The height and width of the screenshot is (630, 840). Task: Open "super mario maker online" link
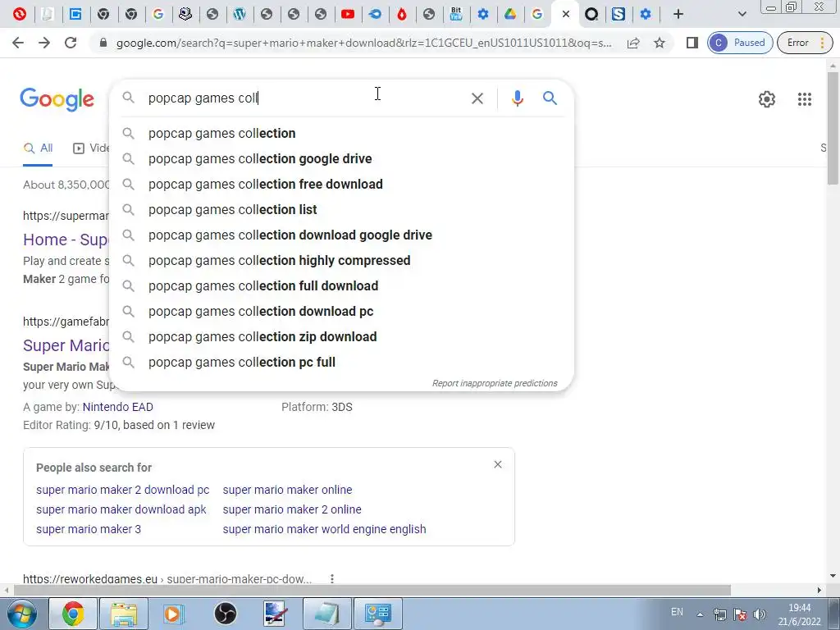[288, 490]
